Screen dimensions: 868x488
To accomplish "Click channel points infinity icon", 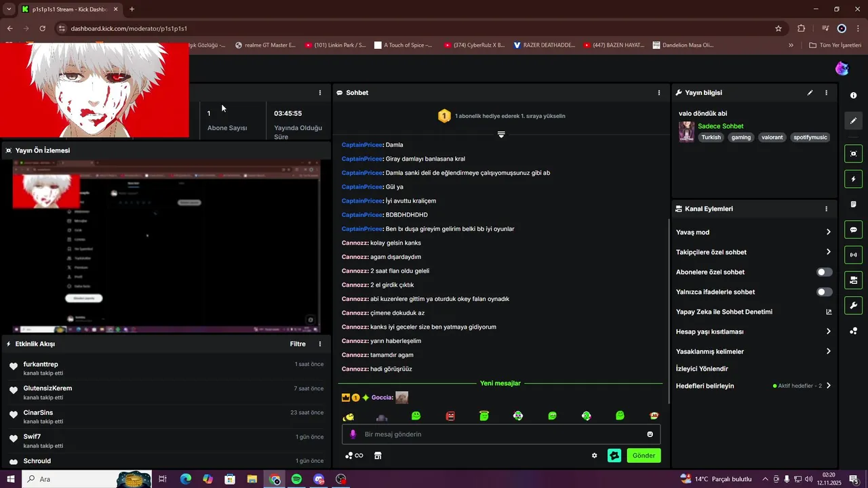I will [354, 455].
